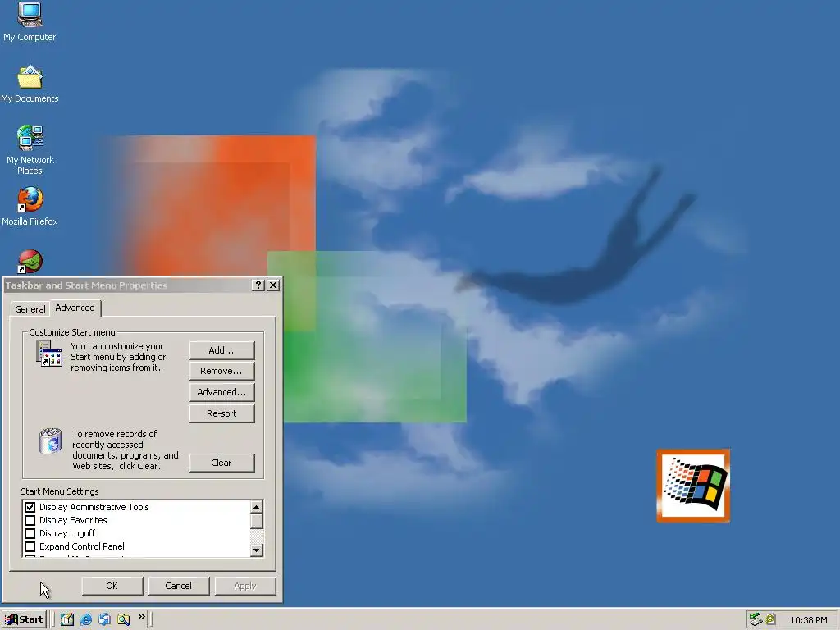Click scroll up arrow in Start Menu Settings

point(257,507)
